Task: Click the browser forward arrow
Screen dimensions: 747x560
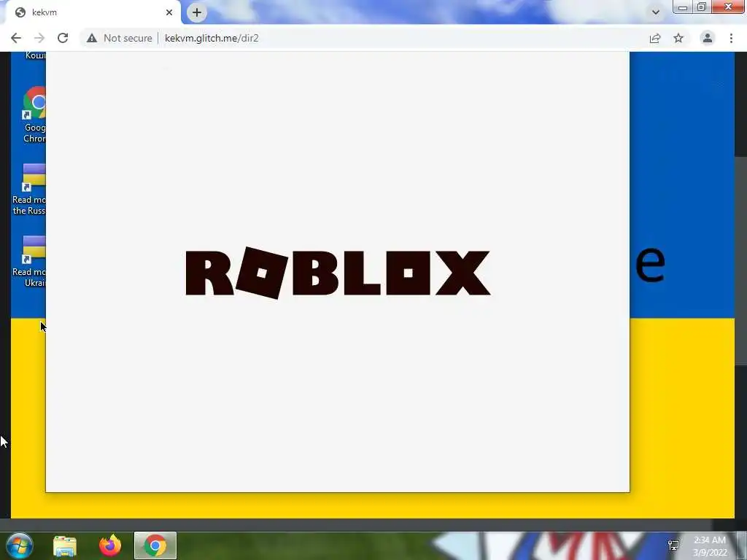Action: [x=39, y=38]
